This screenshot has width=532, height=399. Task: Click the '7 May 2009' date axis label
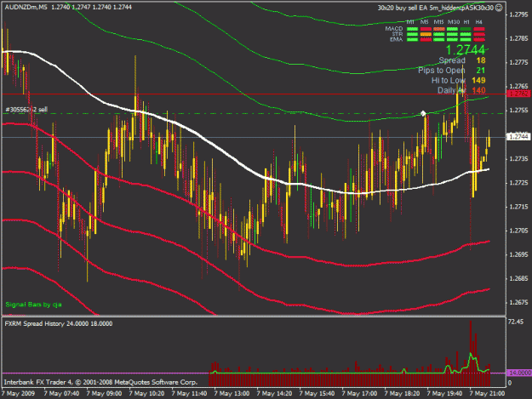(19, 394)
